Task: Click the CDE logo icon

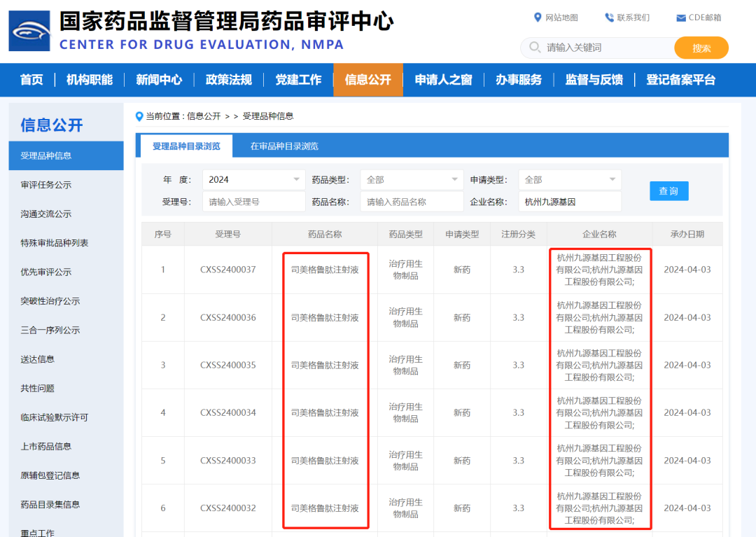Action: click(29, 31)
